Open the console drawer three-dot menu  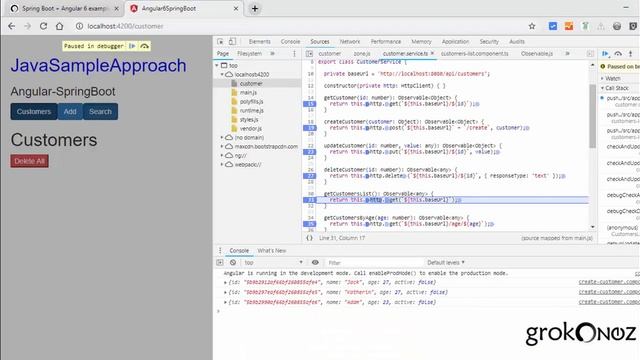coord(220,251)
